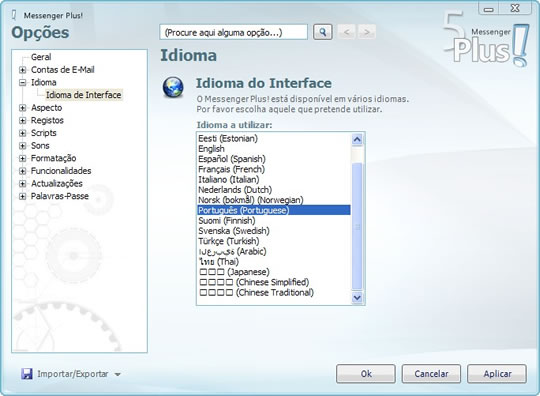
Task: Choose Suomi (Finnish) language
Action: 274,221
